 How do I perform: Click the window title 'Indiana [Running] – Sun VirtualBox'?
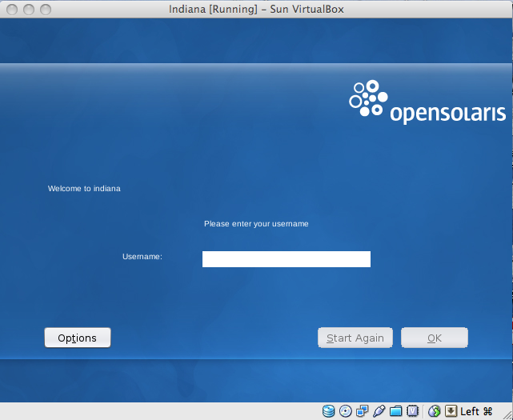[256, 9]
